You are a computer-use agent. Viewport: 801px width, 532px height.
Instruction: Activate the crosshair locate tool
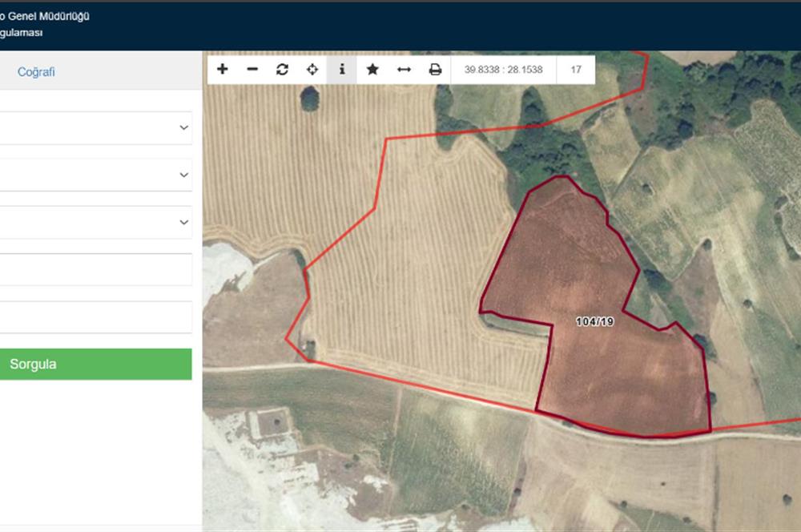click(312, 70)
